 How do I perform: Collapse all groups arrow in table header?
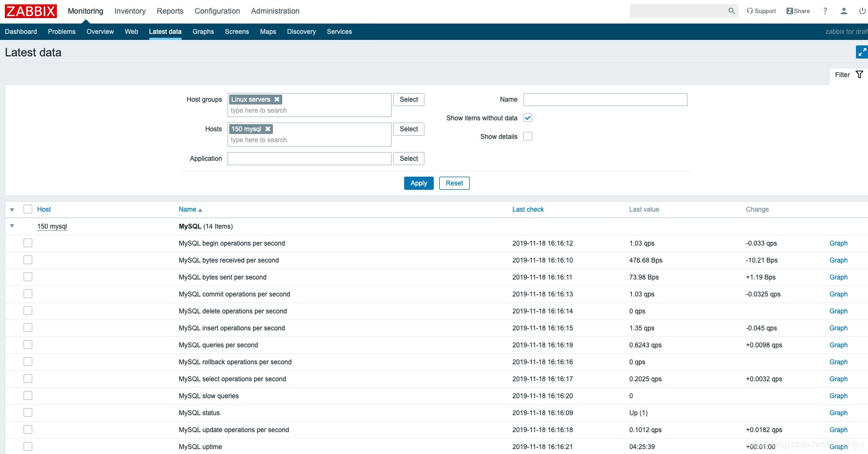pyautogui.click(x=12, y=209)
